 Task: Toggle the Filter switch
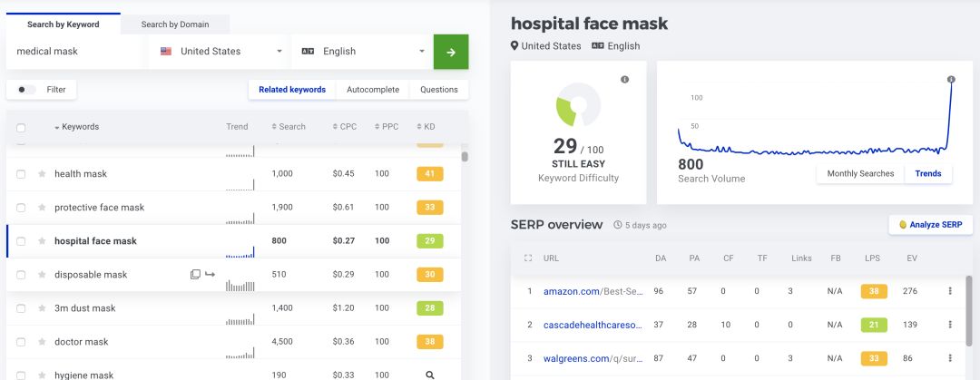[x=28, y=90]
